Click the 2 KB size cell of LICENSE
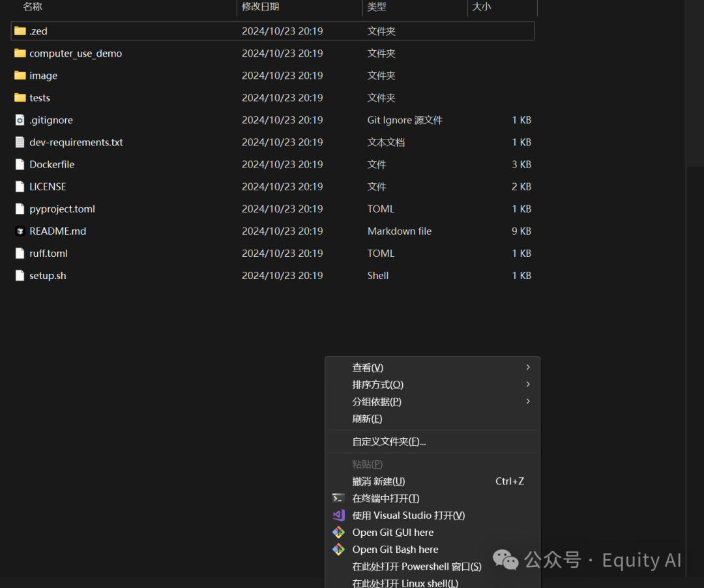The height and width of the screenshot is (588, 704). pyautogui.click(x=521, y=186)
